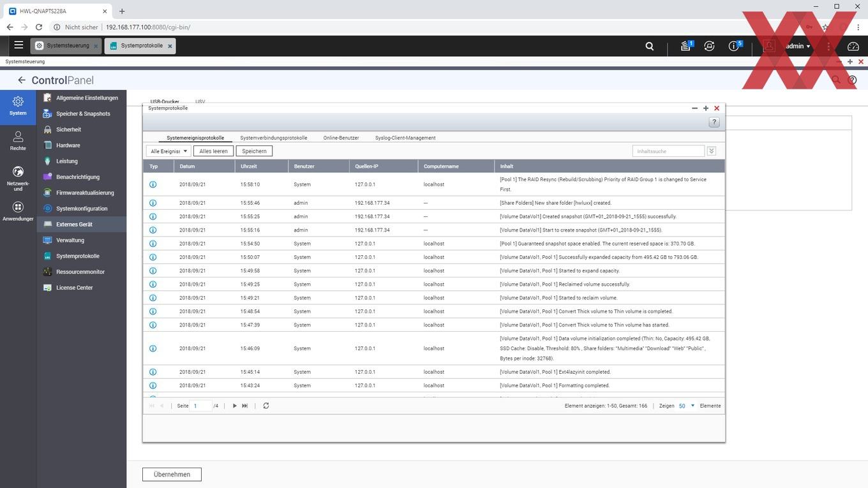The image size is (868, 488).
Task: Open Benachrichtigung settings
Action: point(82,177)
